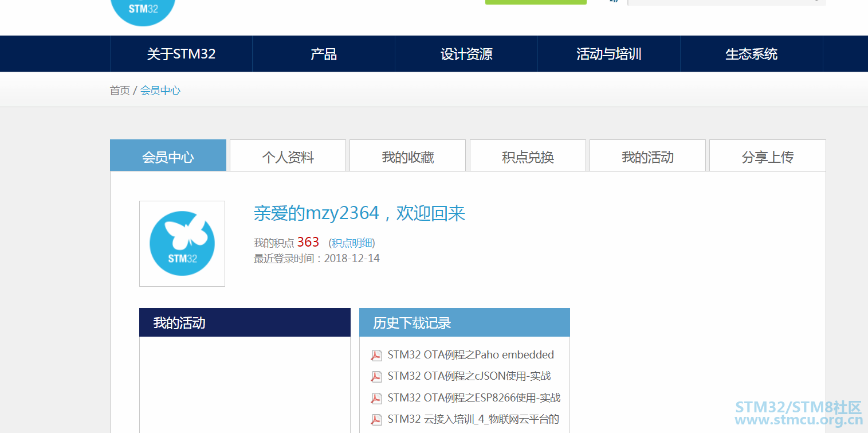Switch to the 积点兑换 tab
This screenshot has height=433, width=868.
pos(528,155)
